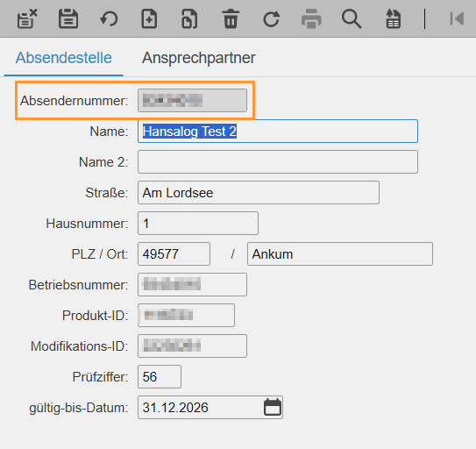Click the Modifikations-ID label text

pyautogui.click(x=80, y=346)
